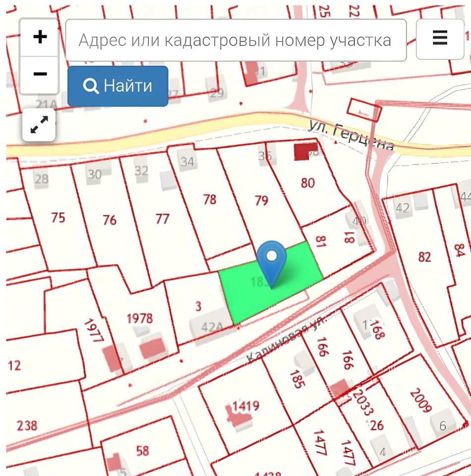This screenshot has height=476, width=471.
Task: Select parcel 238 on the map
Action: [x=27, y=425]
